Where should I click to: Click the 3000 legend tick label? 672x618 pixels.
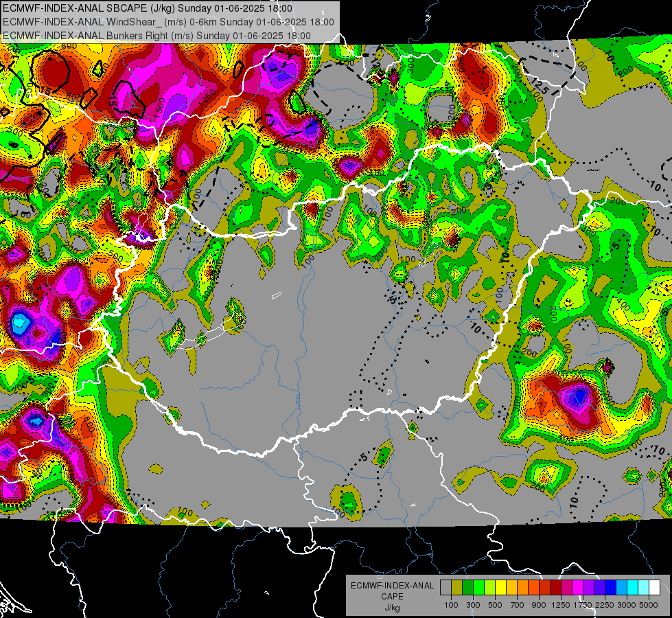627,605
